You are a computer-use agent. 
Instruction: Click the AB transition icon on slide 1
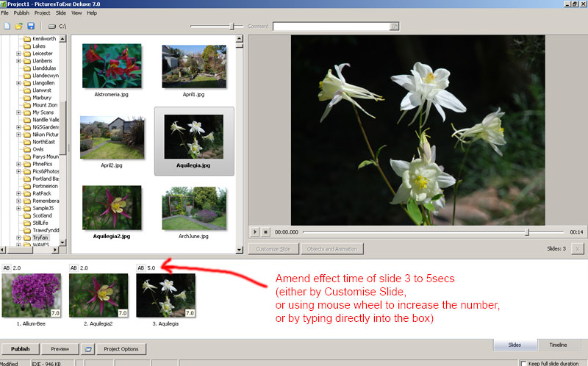tap(7, 268)
